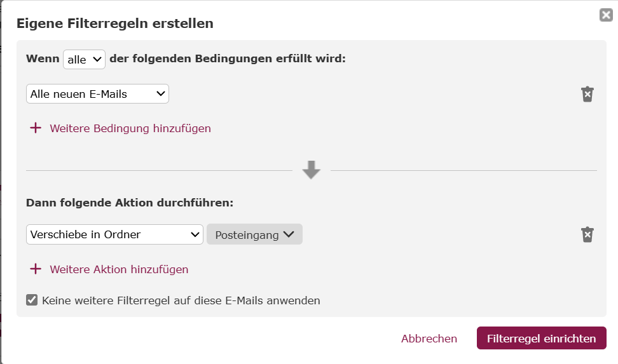Viewport: 618px width, 364px height.
Task: Expand the 'Alle neuen E-Mails' condition dropdown
Action: (x=97, y=94)
